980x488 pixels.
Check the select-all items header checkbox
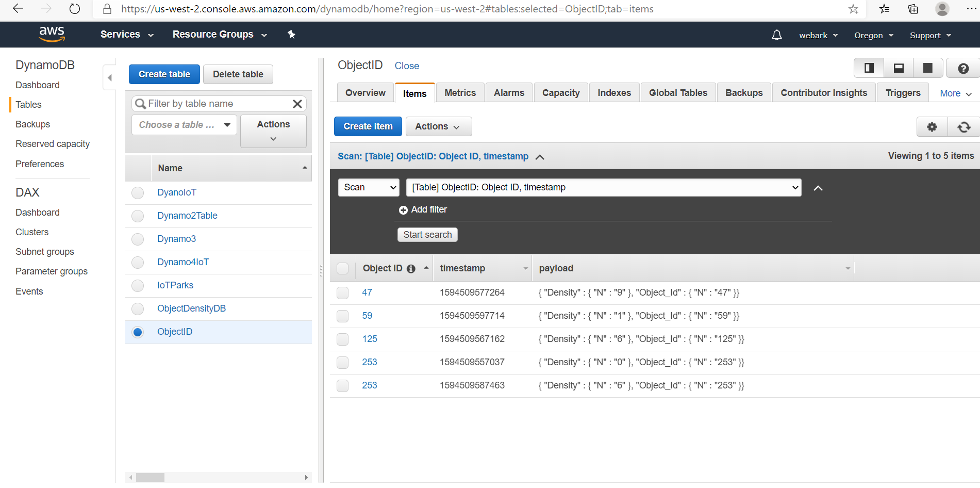(x=342, y=268)
